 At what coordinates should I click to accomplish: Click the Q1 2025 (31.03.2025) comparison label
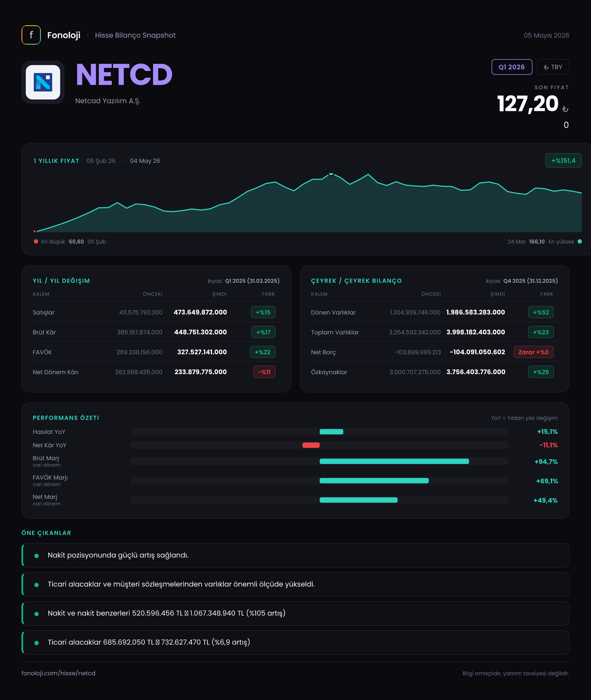252,281
